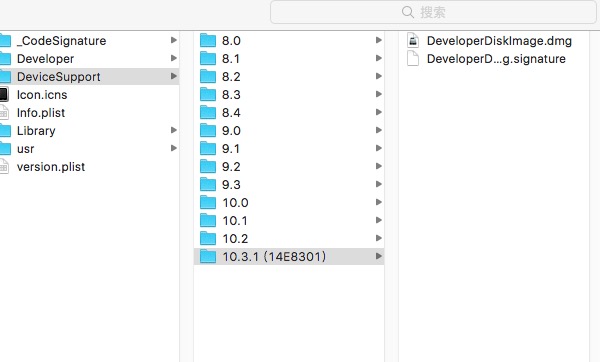The image size is (600, 362).
Task: Click the folder icon for 10.0
Action: [208, 202]
